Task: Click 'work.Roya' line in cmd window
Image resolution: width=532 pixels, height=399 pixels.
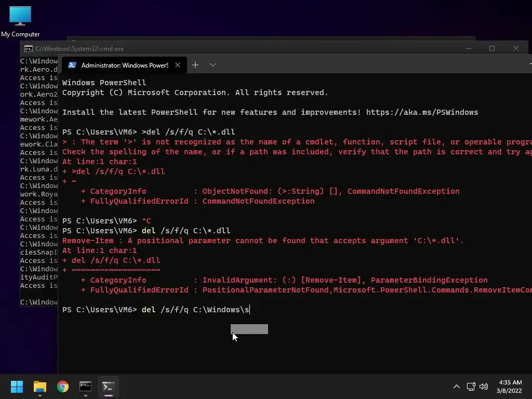Action: pos(38,194)
